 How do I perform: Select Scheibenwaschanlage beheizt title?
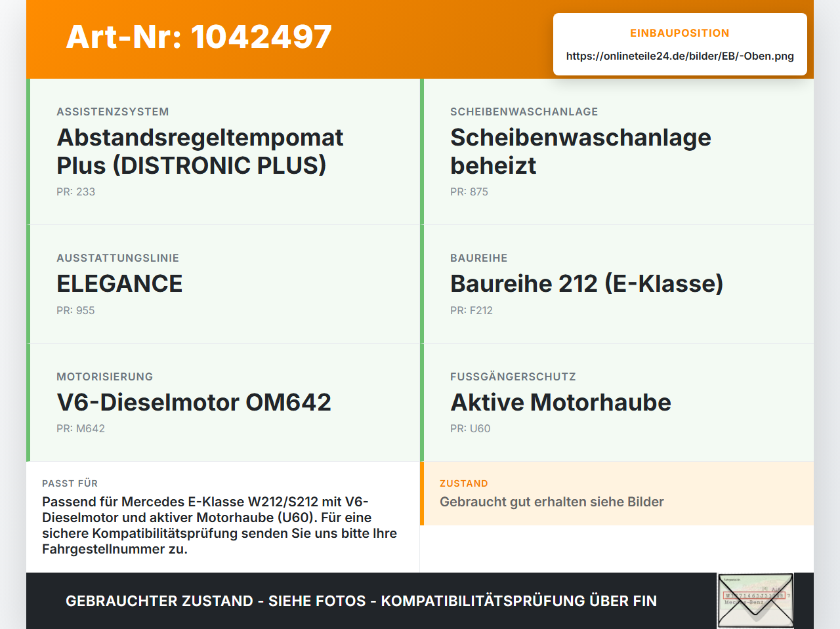[x=581, y=151]
